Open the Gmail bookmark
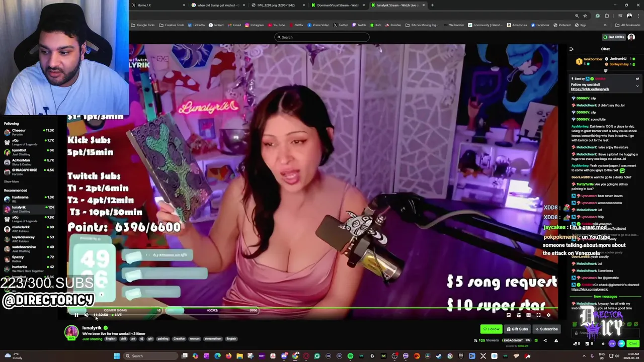The image size is (644, 362). 234,25
